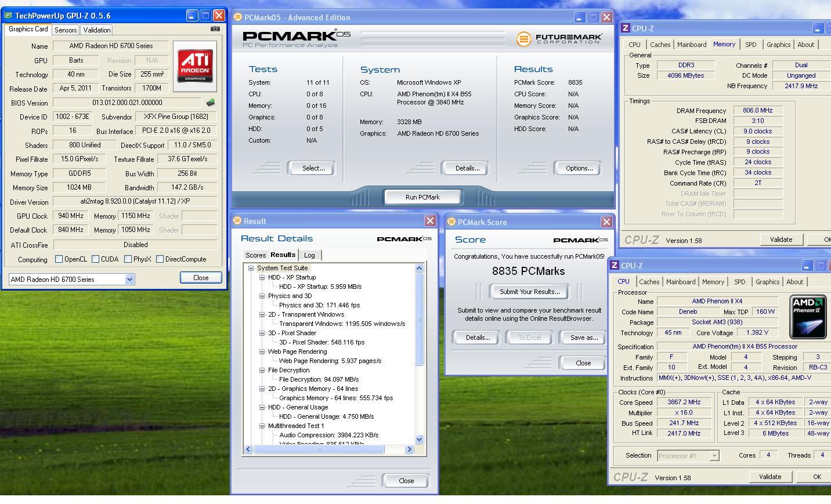The image size is (831, 504).
Task: Open SPD tab in CPU-Z Memory window
Action: pos(750,45)
